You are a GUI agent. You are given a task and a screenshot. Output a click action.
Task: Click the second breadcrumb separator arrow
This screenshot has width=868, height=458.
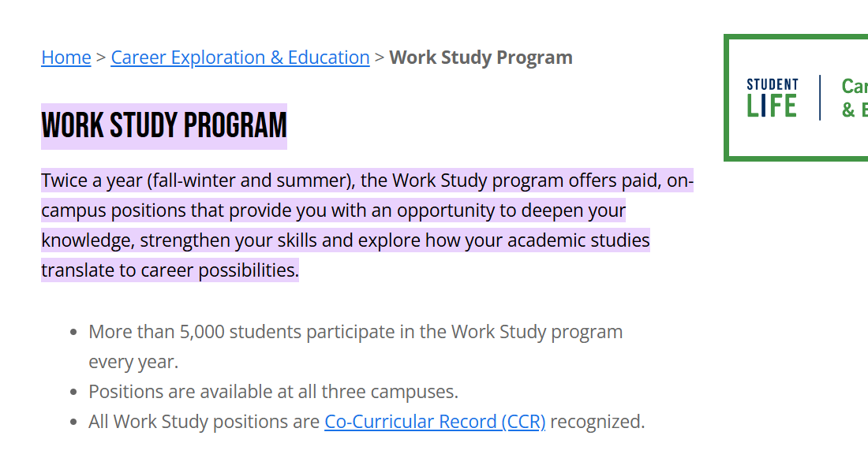380,58
